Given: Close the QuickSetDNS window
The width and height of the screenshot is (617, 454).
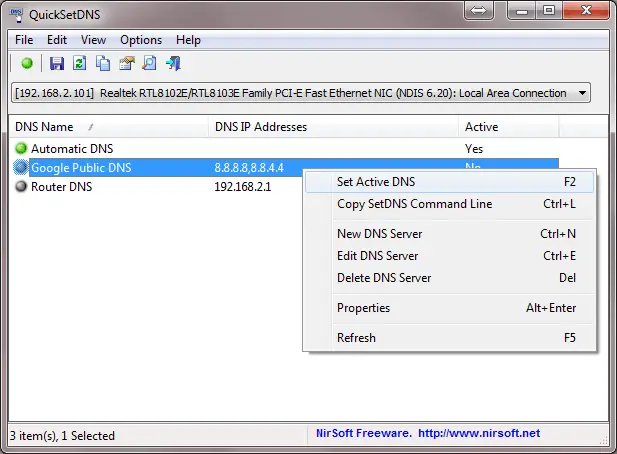Looking at the screenshot, I should tap(586, 11).
